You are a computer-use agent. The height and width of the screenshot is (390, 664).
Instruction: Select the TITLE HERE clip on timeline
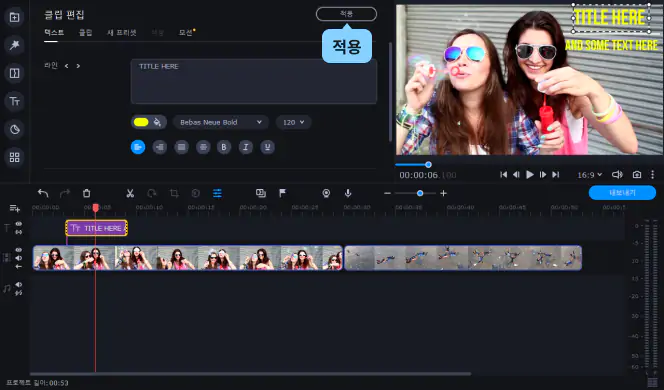[97, 228]
